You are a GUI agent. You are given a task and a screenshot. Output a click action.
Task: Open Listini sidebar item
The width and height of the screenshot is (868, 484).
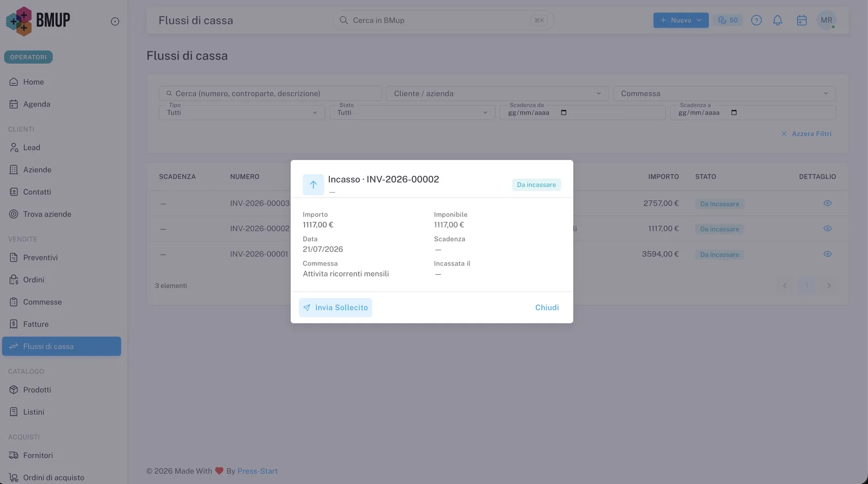click(x=61, y=412)
